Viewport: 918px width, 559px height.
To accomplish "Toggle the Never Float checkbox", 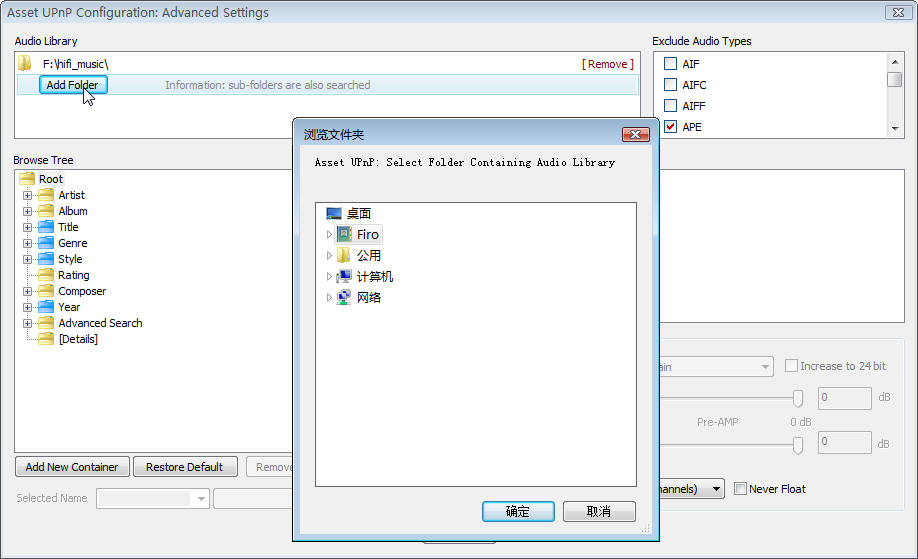I will click(740, 488).
